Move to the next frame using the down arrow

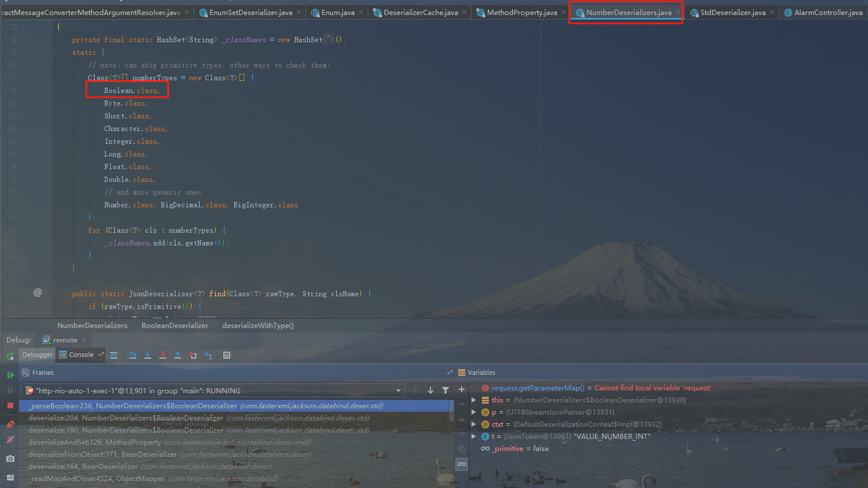pos(431,390)
